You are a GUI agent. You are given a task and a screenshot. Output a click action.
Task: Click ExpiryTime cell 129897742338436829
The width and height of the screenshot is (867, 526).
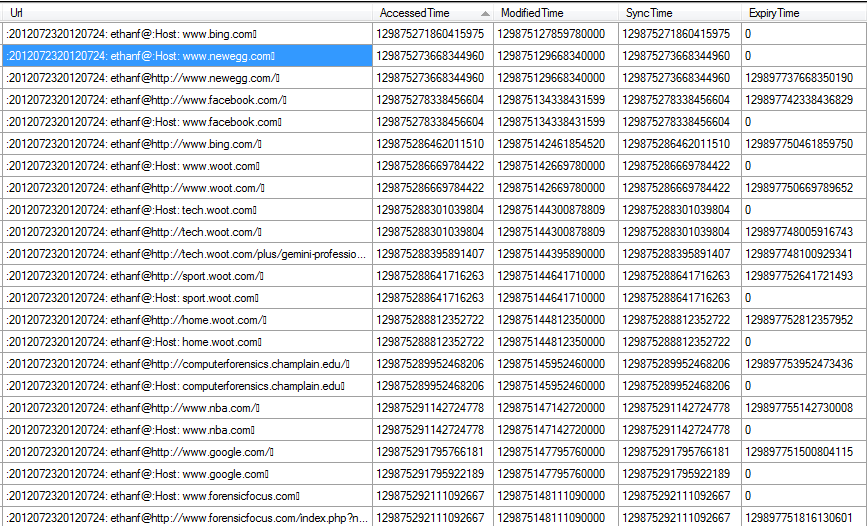[804, 100]
